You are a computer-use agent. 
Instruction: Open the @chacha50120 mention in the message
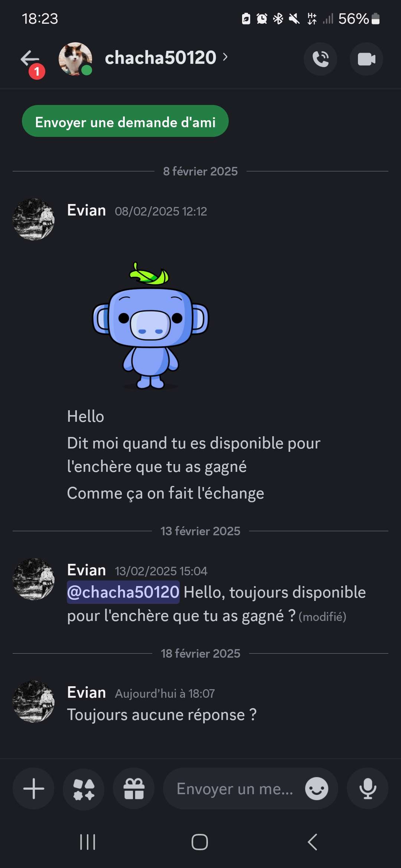123,592
